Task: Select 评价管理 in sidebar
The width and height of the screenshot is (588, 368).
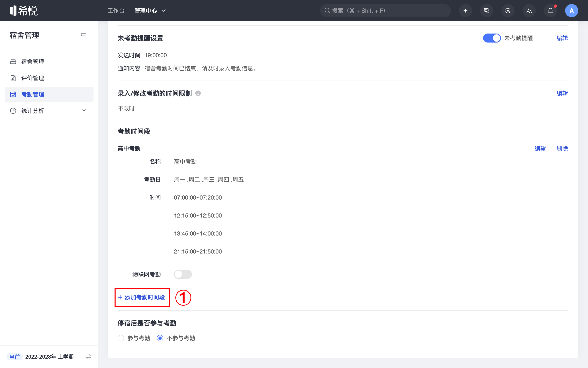Action: pyautogui.click(x=49, y=78)
